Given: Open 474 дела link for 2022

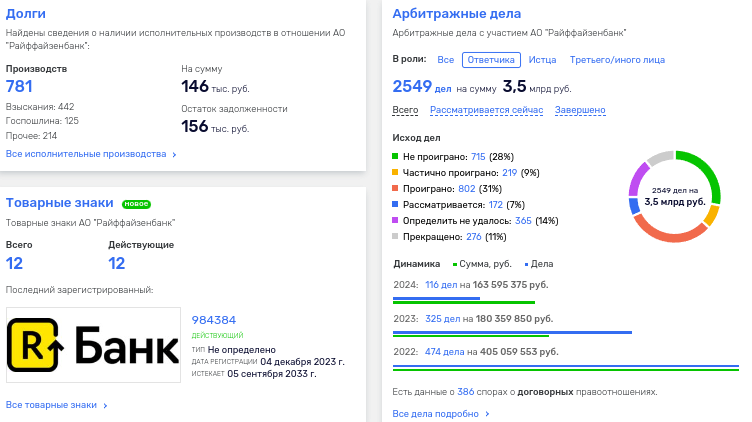Looking at the screenshot, I should coord(445,352).
